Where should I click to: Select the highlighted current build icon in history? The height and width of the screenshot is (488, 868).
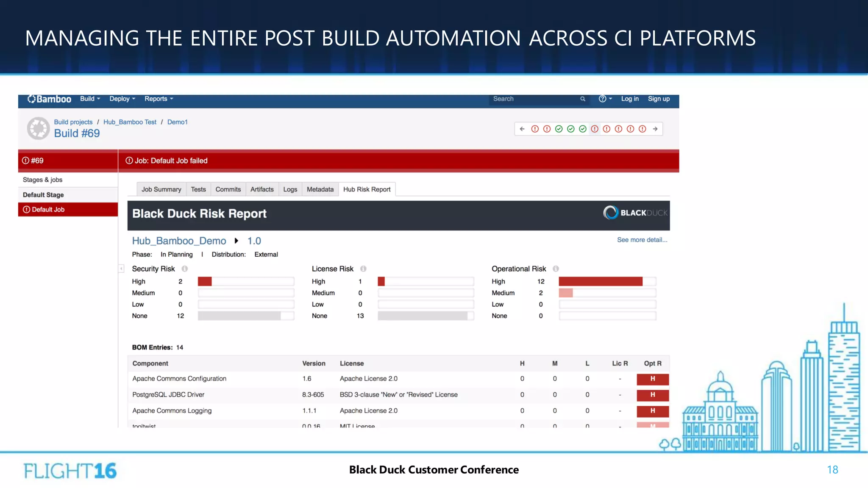(595, 129)
